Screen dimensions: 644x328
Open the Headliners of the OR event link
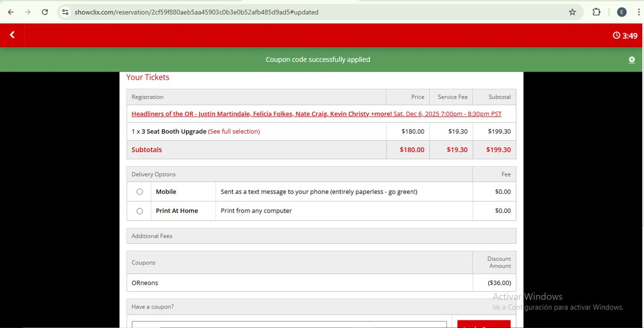[x=316, y=114]
